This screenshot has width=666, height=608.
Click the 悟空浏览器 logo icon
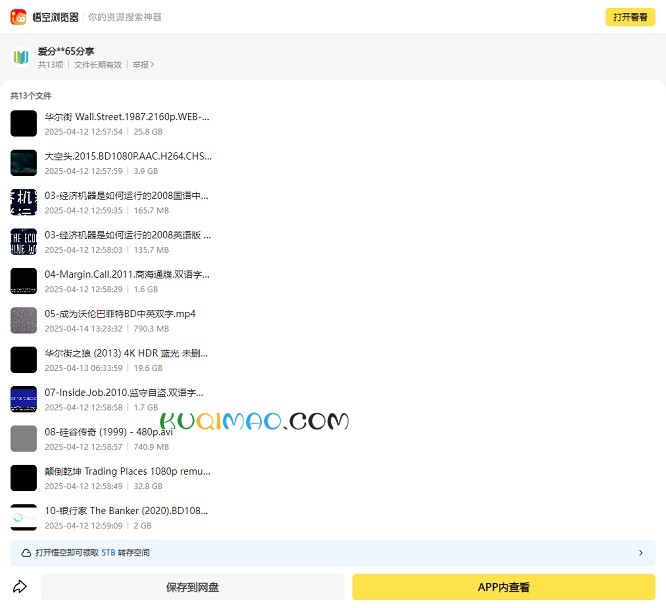(x=18, y=17)
